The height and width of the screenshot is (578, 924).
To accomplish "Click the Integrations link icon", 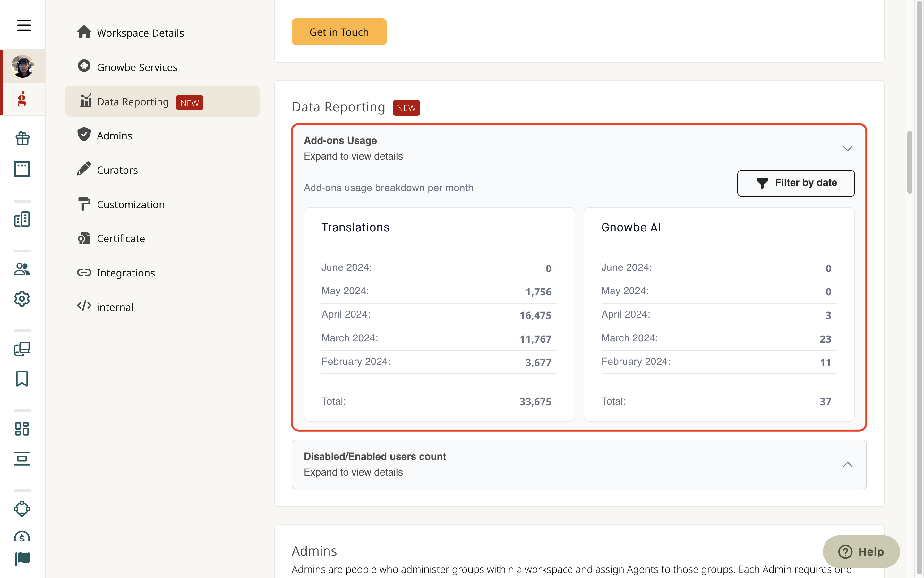I will pyautogui.click(x=84, y=272).
